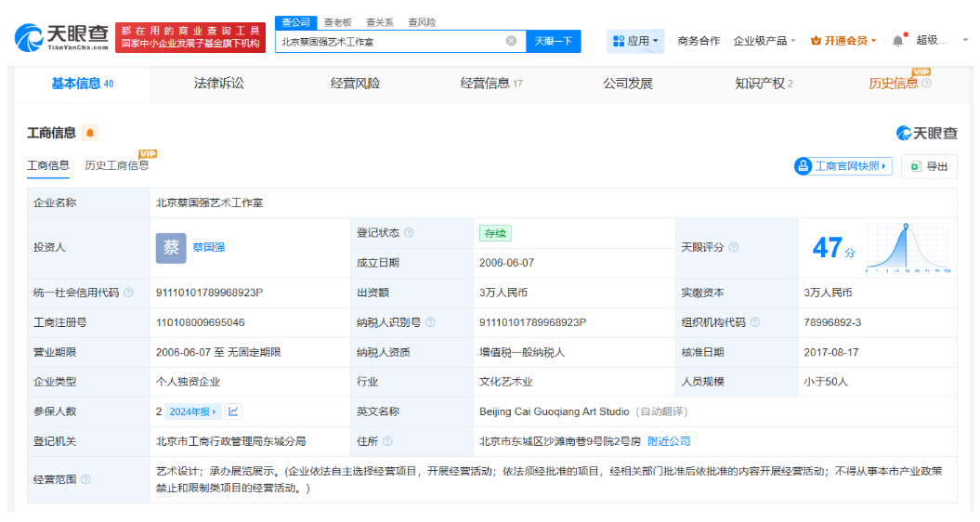Click the 工商信息 alert bell icon
The height and width of the screenshot is (522, 980).
[90, 133]
